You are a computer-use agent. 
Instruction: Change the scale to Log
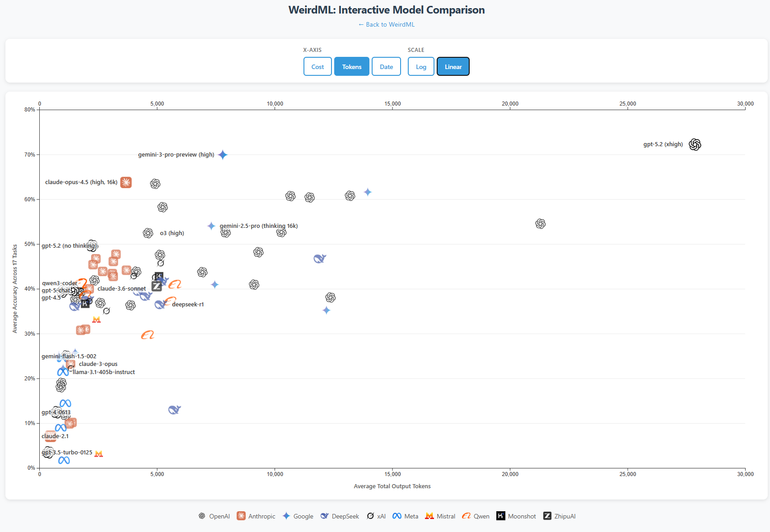coord(421,66)
